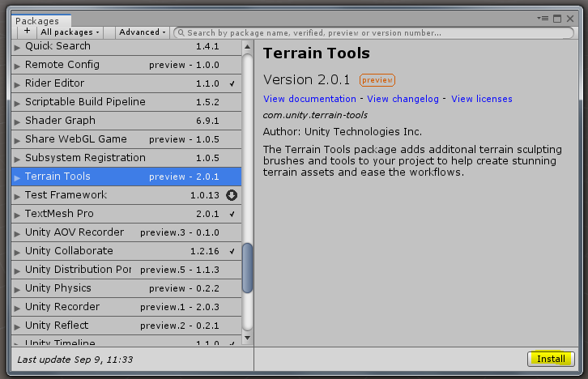The image size is (588, 379).
Task: Select Test Framework package name
Action: point(66,195)
